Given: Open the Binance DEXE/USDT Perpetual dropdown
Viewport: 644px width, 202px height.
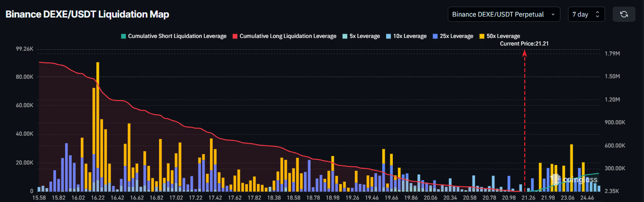Looking at the screenshot, I should click(504, 14).
